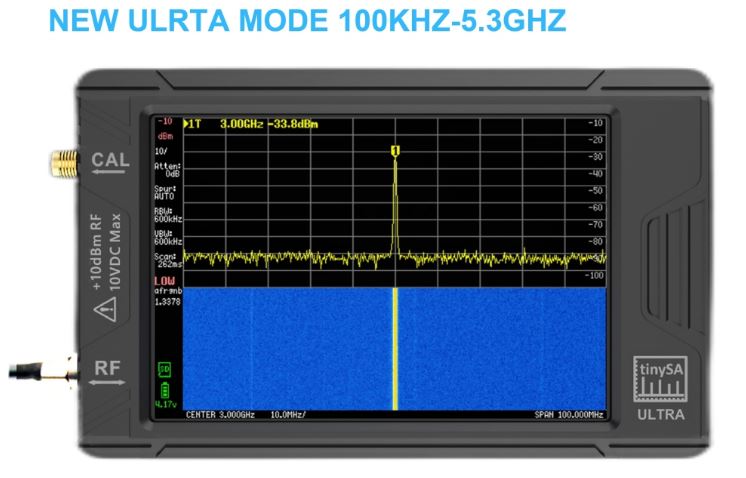The width and height of the screenshot is (746, 478).
Task: Tap the spectrum peak at 3 GHz
Action: click(395, 205)
